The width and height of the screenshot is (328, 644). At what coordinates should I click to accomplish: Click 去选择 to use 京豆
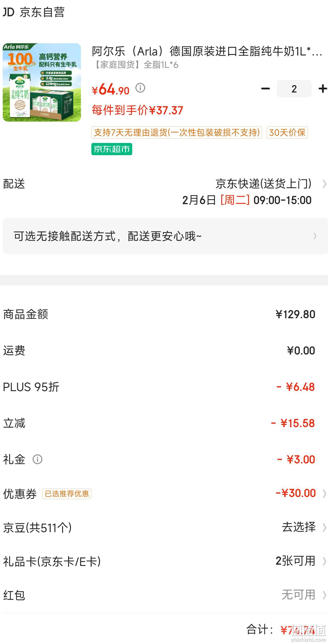(298, 527)
